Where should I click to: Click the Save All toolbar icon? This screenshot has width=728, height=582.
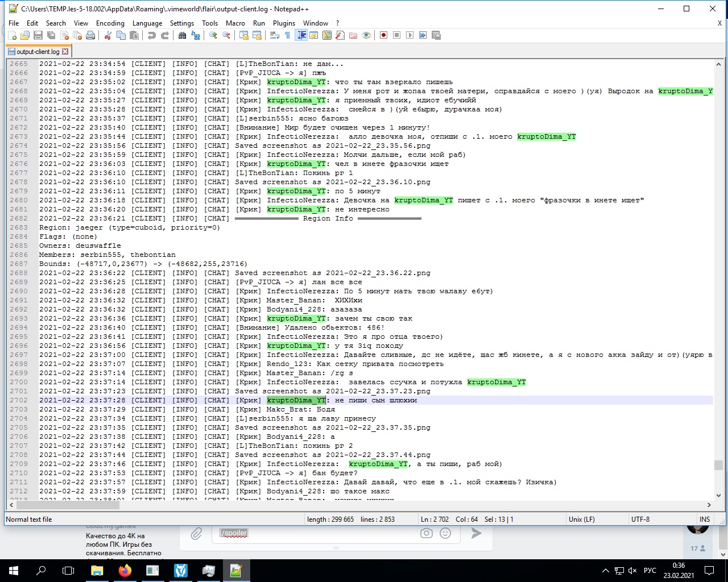point(51,35)
